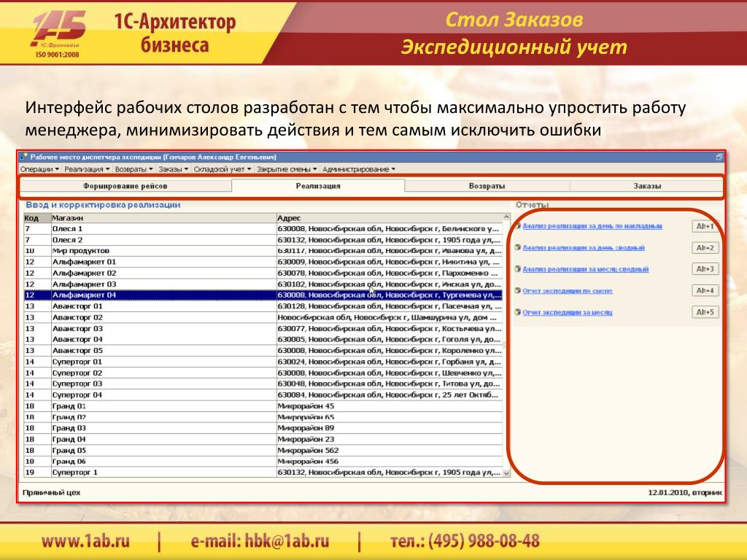Select the 'Суперторг 04' row
Image resolution: width=747 pixels, height=560 pixels.
coord(263,394)
